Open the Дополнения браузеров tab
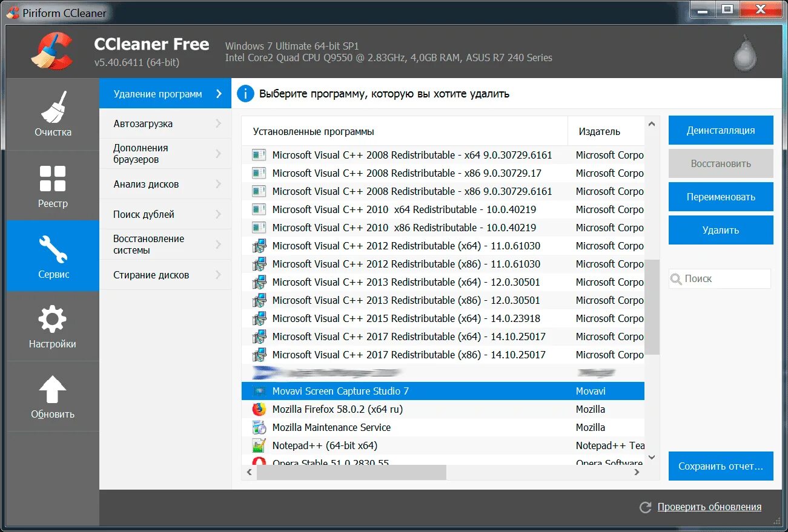This screenshot has height=532, width=788. click(165, 154)
